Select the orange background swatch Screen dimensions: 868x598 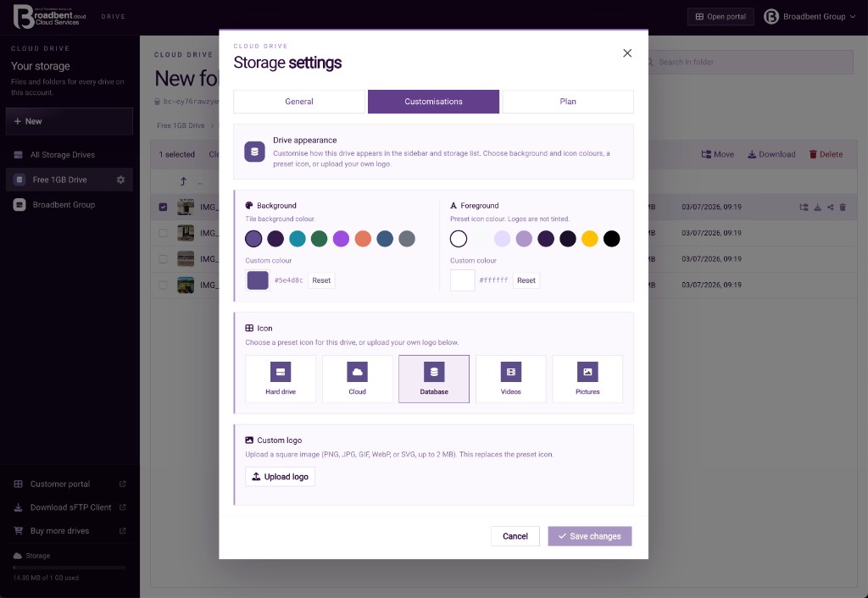point(363,239)
